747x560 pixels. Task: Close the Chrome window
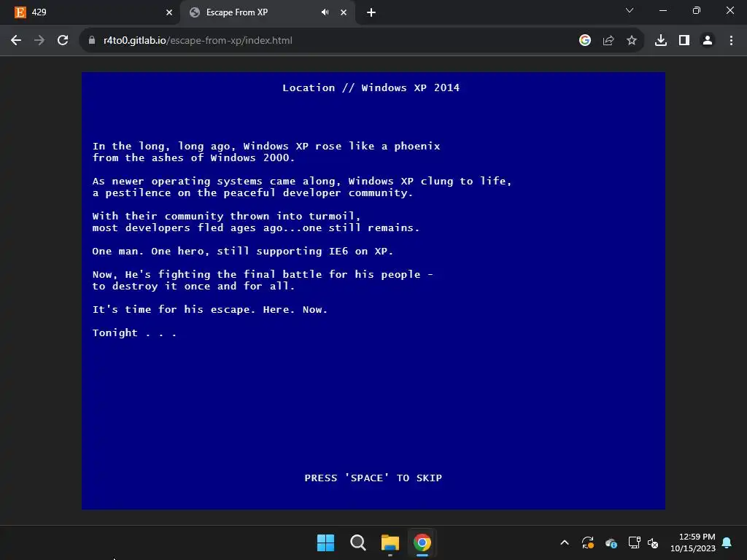point(729,10)
